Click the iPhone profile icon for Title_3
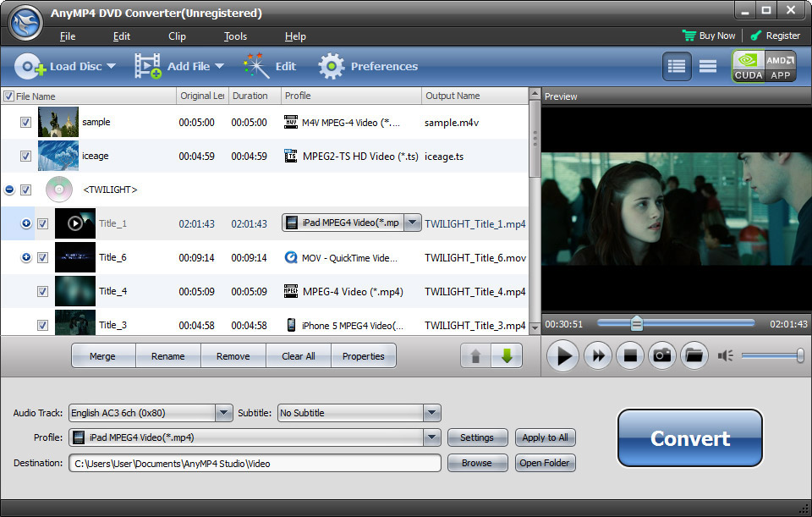Screen dimensions: 812x517 [291, 325]
